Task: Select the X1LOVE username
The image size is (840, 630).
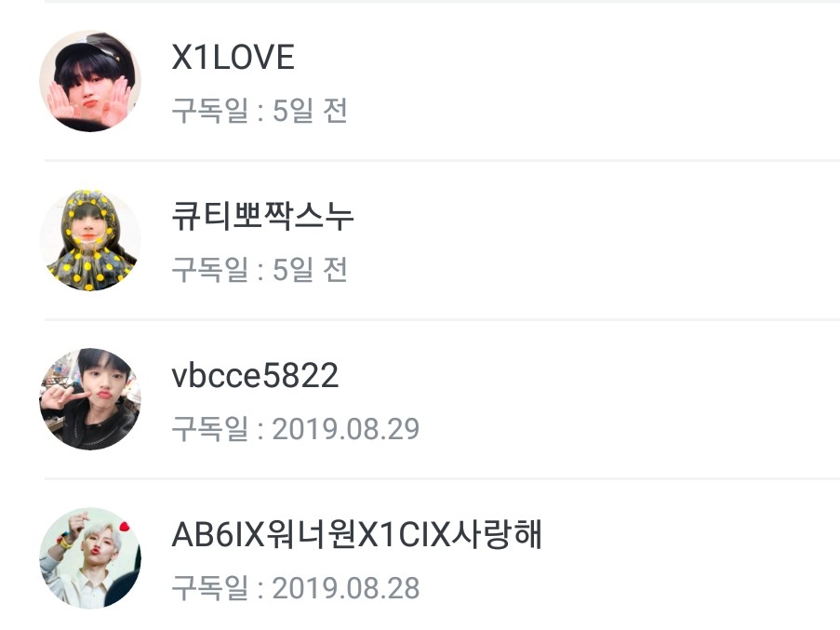Action: pyautogui.click(x=233, y=57)
